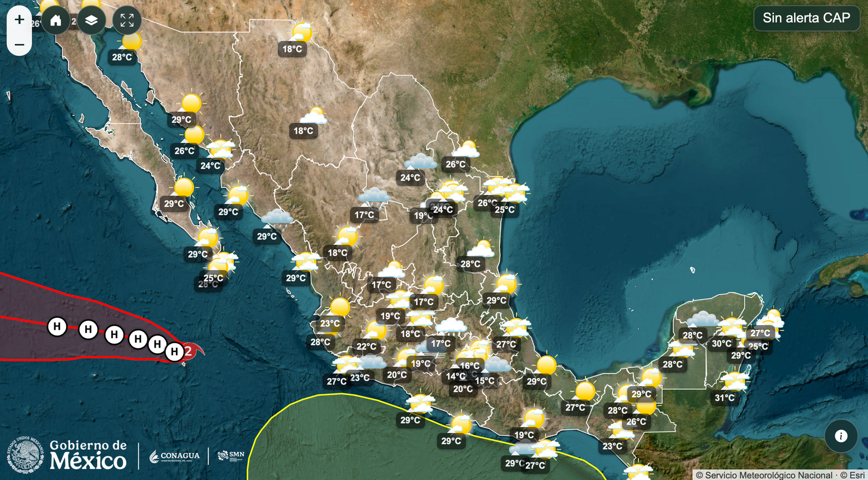Click the 31°C temperature label
Image resolution: width=868 pixels, height=480 pixels.
(x=724, y=397)
